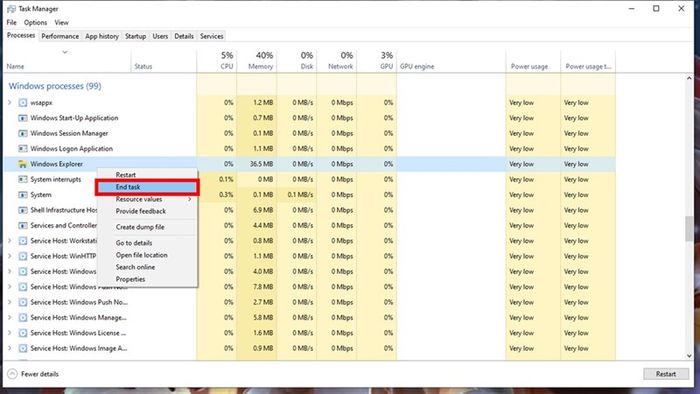Screen dimensions: 700x394
Task: Sort by the Power usage column header
Action: tap(533, 61)
